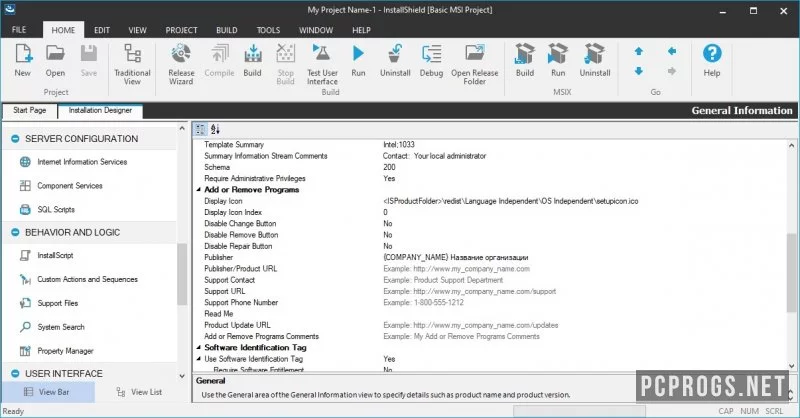This screenshot has height=418, width=800.
Task: Select the Installation Designer tab
Action: click(x=101, y=110)
